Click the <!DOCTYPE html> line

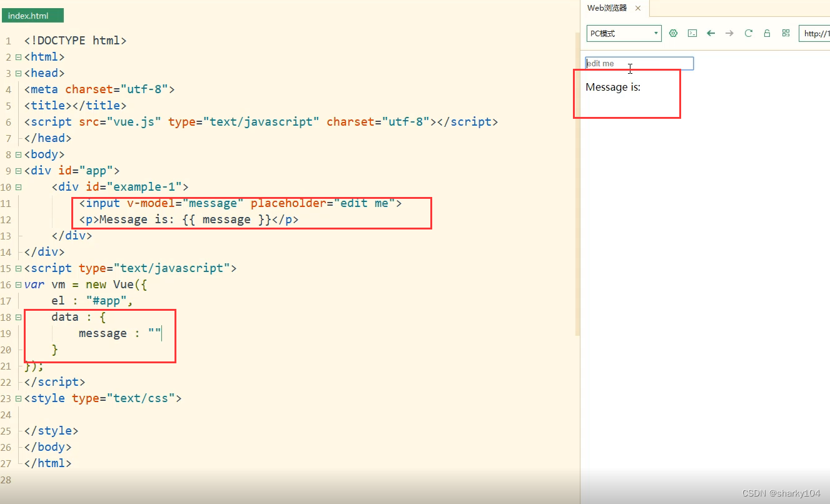pos(76,41)
